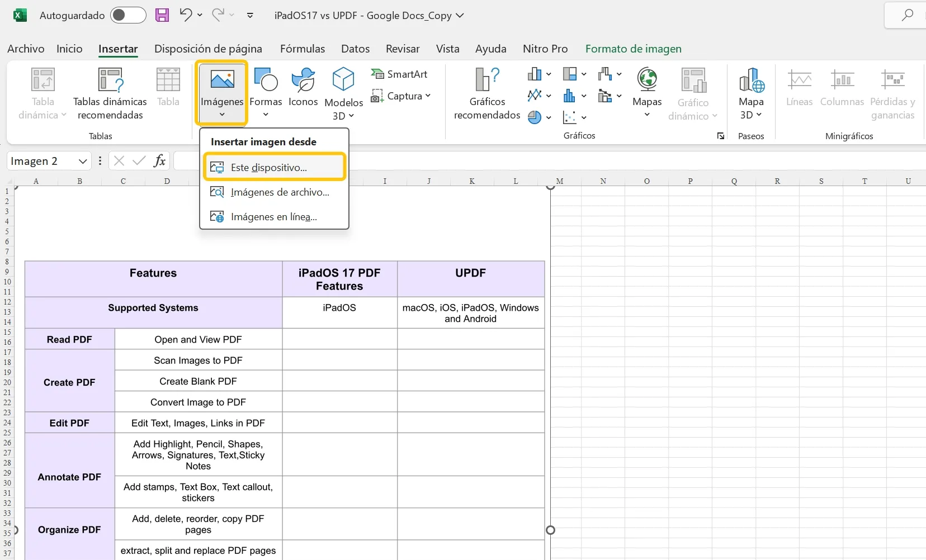Insert hierarchy chart icon
Screen dimensions: 926x560
[570, 74]
